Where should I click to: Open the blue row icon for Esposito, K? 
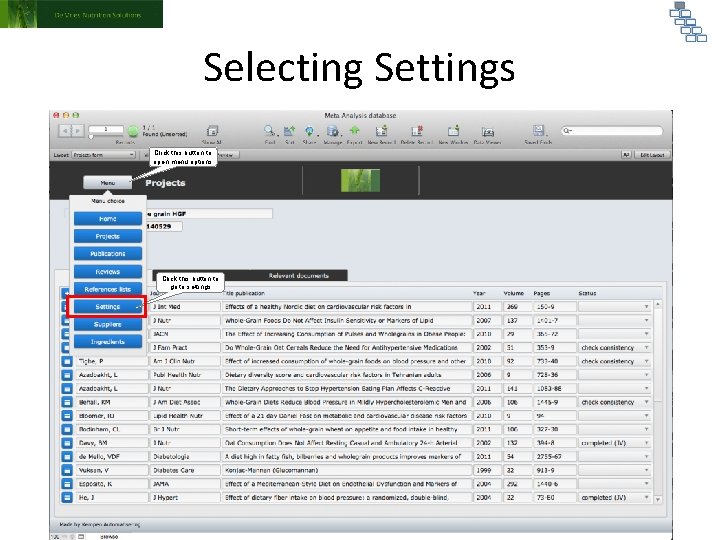[67, 484]
